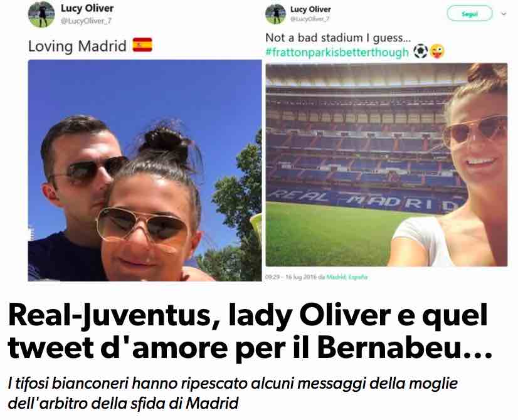Click the soccer ball emoji

point(421,51)
